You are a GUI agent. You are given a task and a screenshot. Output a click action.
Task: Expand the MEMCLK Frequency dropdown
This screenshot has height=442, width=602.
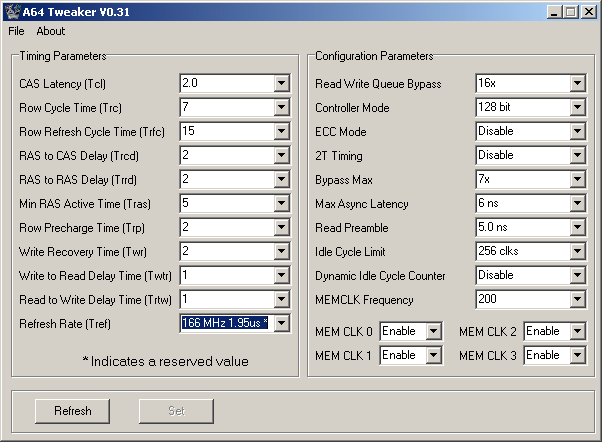tap(577, 300)
